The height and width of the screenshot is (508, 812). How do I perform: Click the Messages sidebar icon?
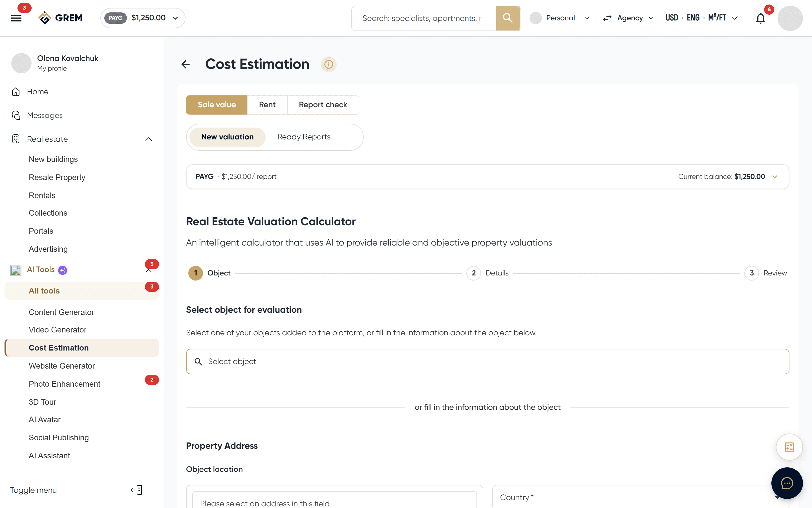pos(16,115)
